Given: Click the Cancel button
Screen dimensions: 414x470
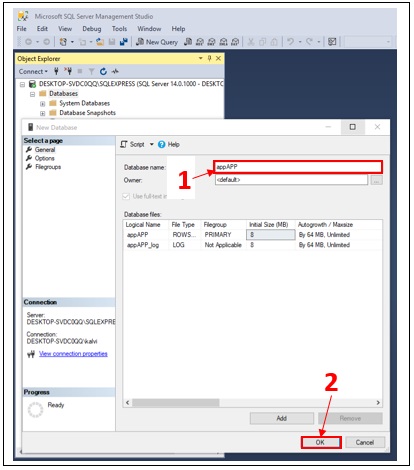Looking at the screenshot, I should pos(365,442).
